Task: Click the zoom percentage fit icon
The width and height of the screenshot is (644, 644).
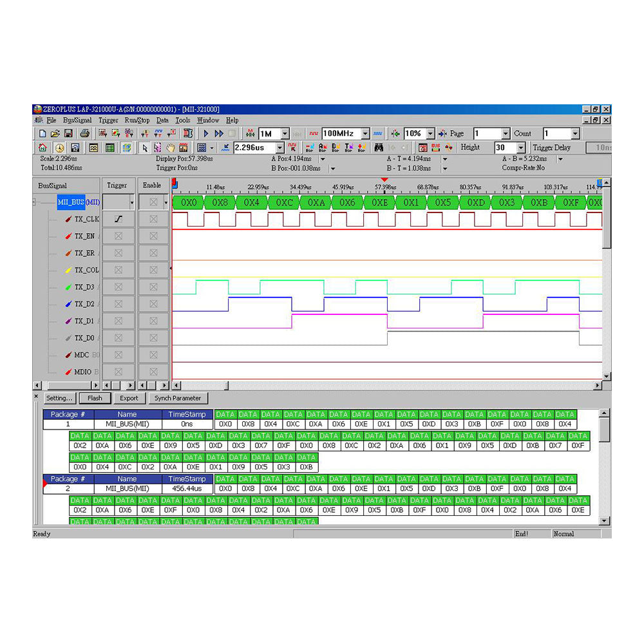Action: pos(395,134)
